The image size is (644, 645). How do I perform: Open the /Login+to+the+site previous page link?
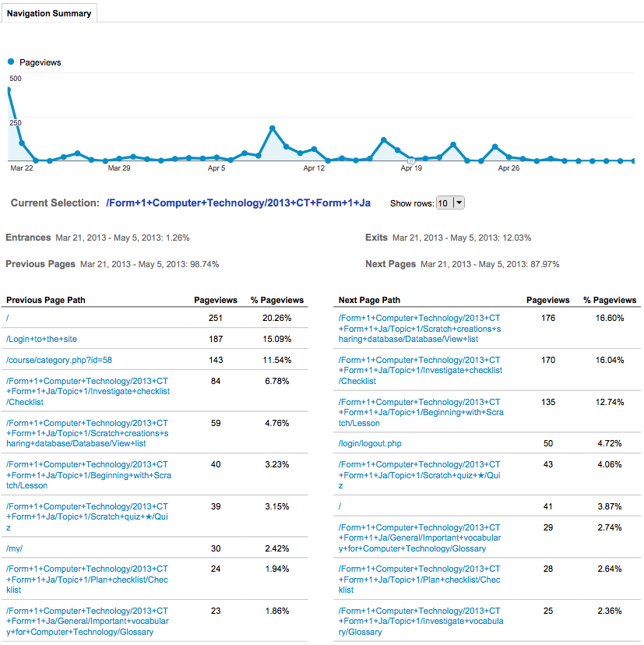click(41, 339)
